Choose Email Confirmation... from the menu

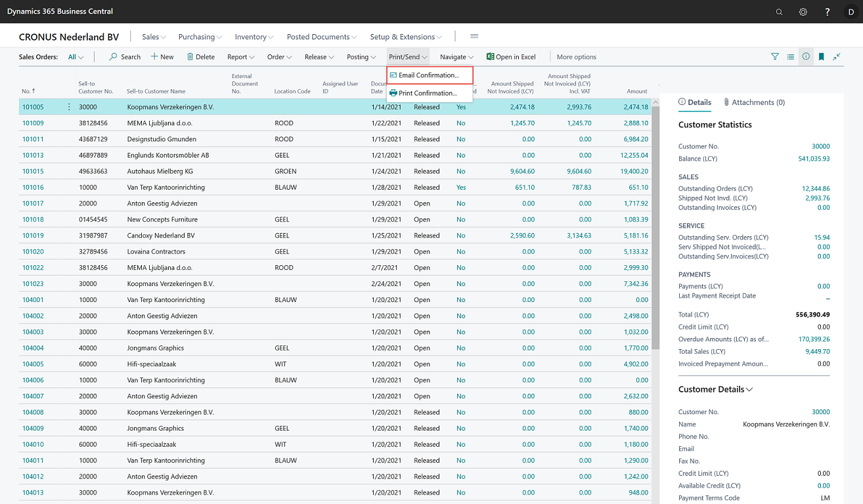(430, 75)
